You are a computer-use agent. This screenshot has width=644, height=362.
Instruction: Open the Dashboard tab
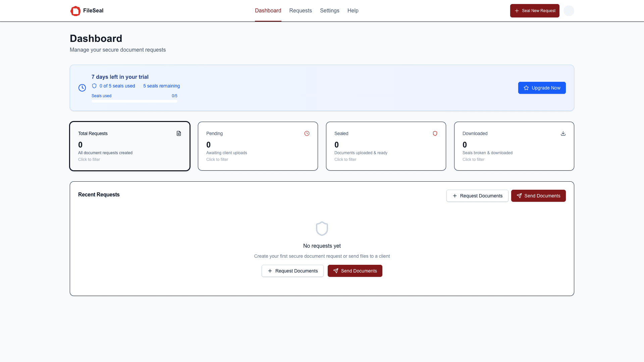pos(268,11)
